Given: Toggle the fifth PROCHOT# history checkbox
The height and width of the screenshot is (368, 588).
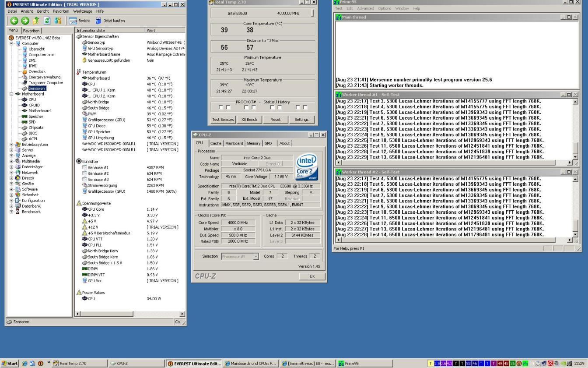Looking at the screenshot, I should point(272,107).
